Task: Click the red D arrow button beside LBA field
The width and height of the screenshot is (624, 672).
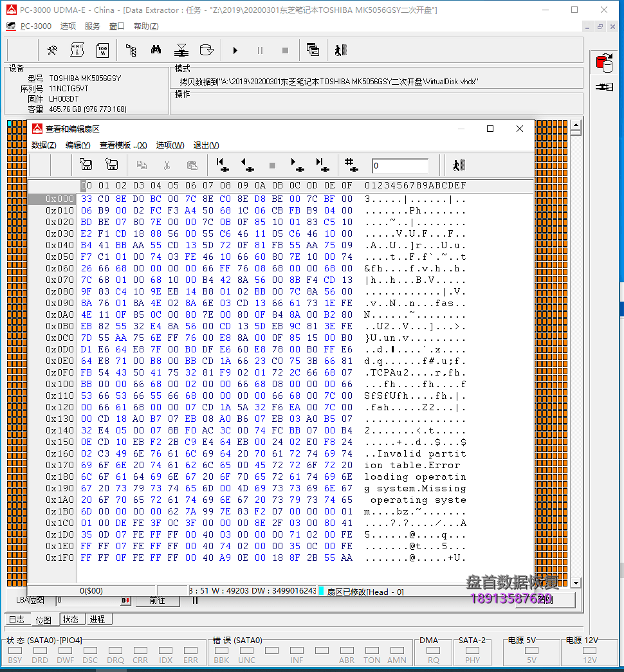Action: click(126, 601)
